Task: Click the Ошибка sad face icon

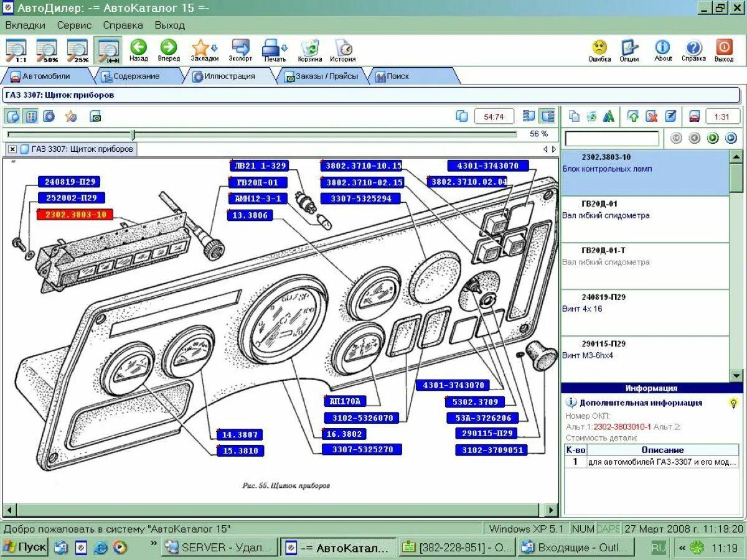Action: tap(599, 47)
